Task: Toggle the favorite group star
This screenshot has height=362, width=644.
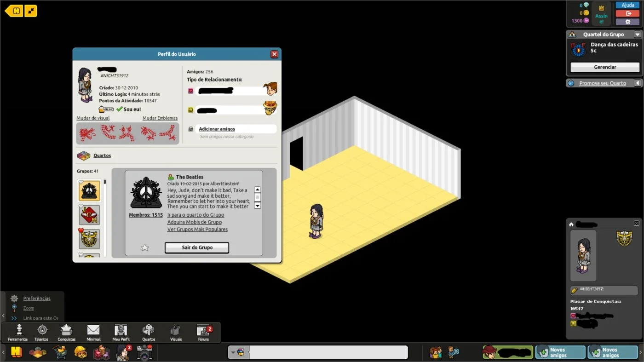Action: (x=145, y=248)
